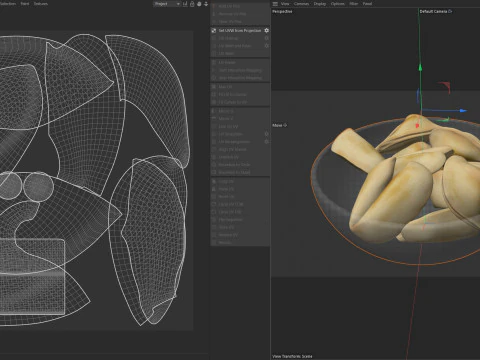Screen dimensions: 480x360
Task: Choose Clear UV Pins command
Action: pyautogui.click(x=240, y=21)
